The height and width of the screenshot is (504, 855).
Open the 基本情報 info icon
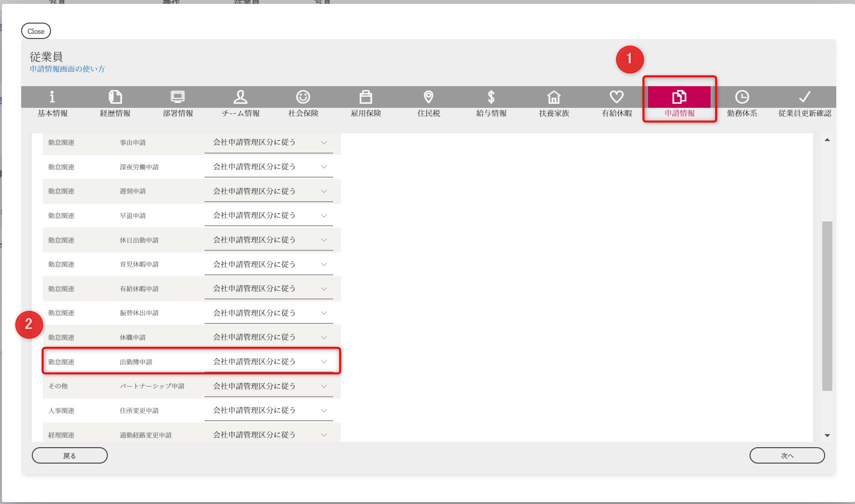[x=52, y=97]
